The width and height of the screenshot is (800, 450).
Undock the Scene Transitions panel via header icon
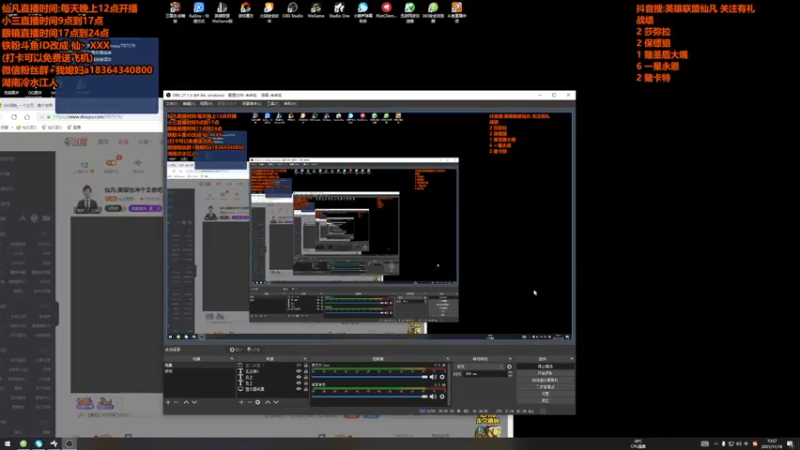click(x=510, y=359)
